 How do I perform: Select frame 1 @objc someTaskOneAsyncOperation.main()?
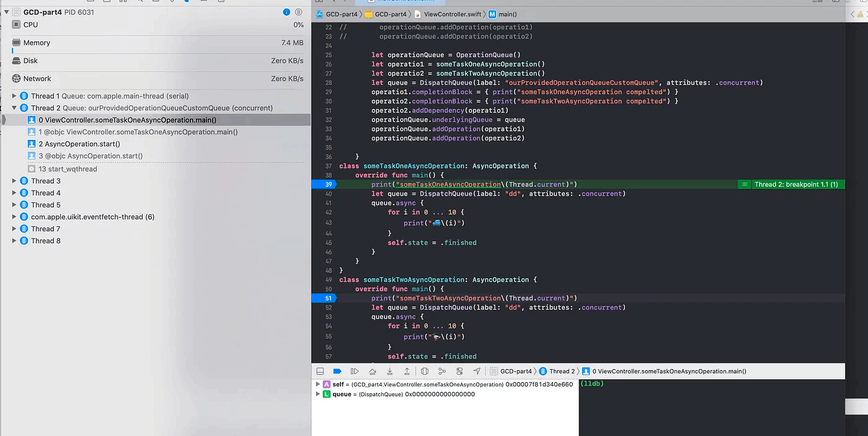tap(155, 132)
